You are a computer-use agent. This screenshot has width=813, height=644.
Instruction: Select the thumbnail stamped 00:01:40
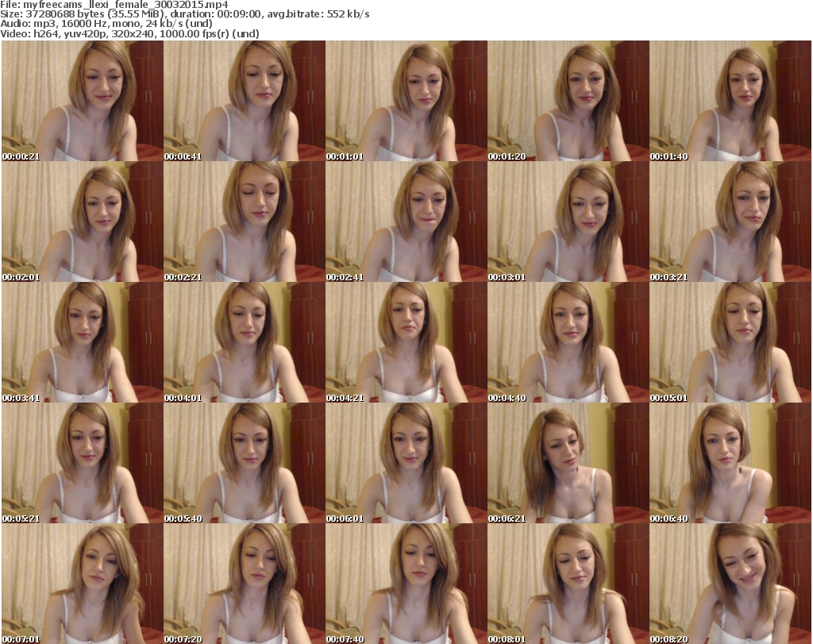[x=730, y=101]
